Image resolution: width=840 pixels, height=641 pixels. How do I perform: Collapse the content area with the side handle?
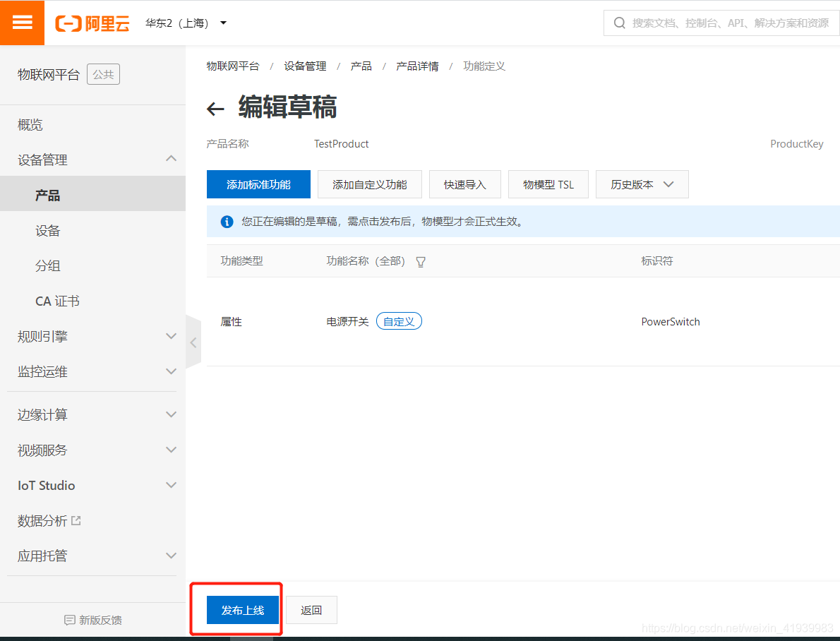click(193, 342)
